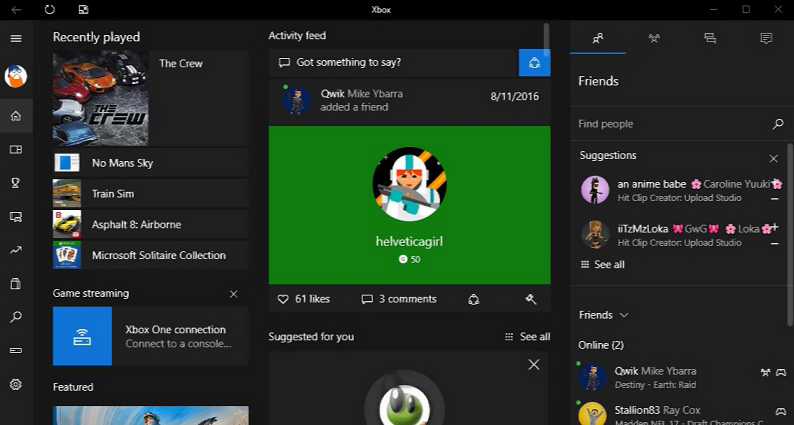The height and width of the screenshot is (425, 794).
Task: Open Search magnifier in sidebar
Action: point(16,317)
